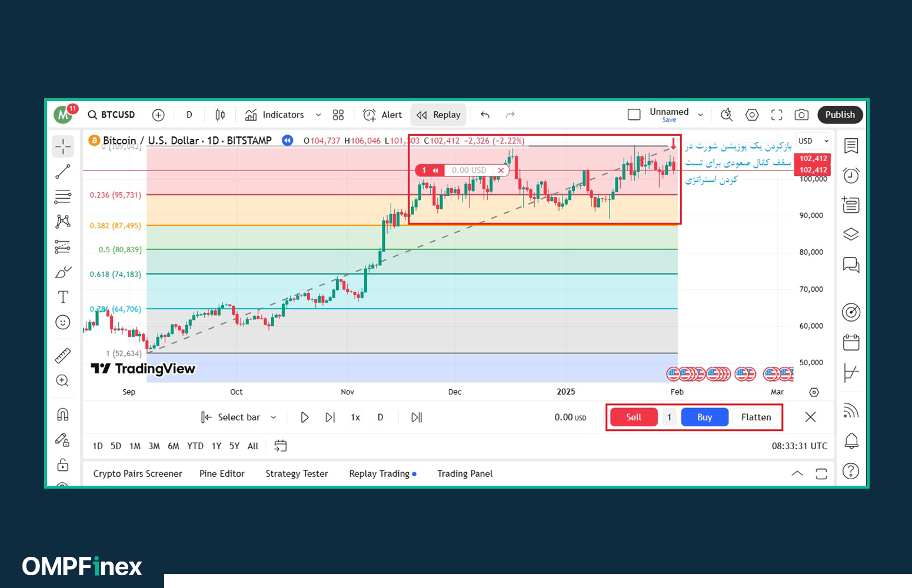Select the trend line tool

click(63, 171)
